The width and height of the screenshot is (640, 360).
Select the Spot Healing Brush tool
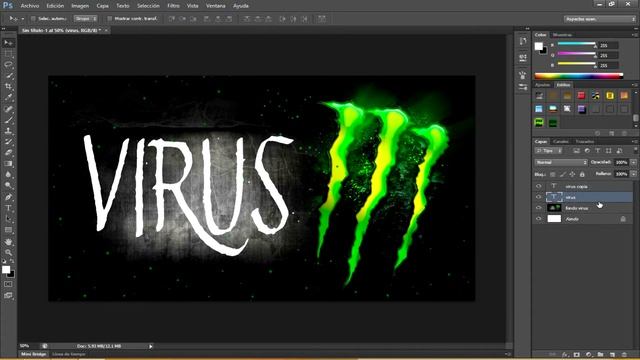click(8, 109)
